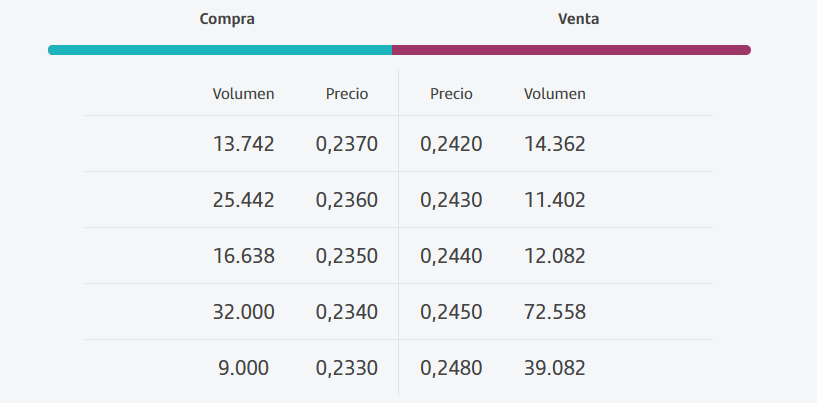Click the Venta header label
Image resolution: width=817 pixels, height=403 pixels.
[578, 19]
